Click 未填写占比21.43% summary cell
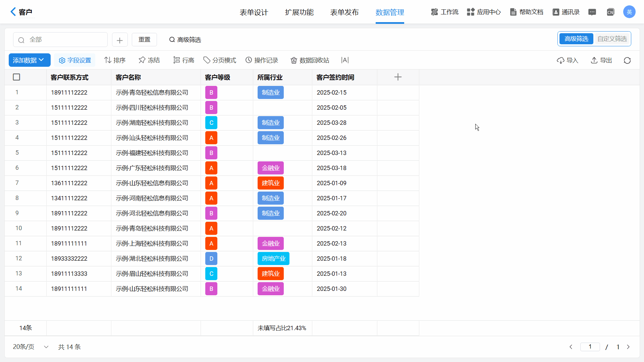 coord(282,328)
